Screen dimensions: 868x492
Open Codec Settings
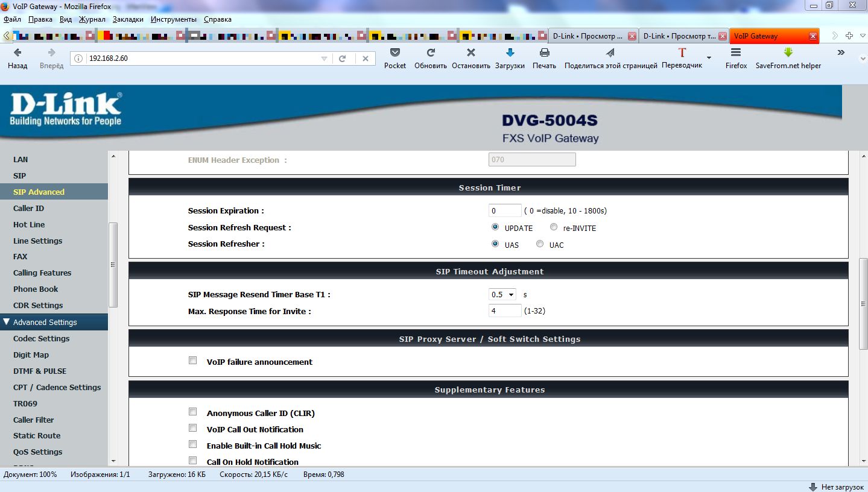[41, 339]
